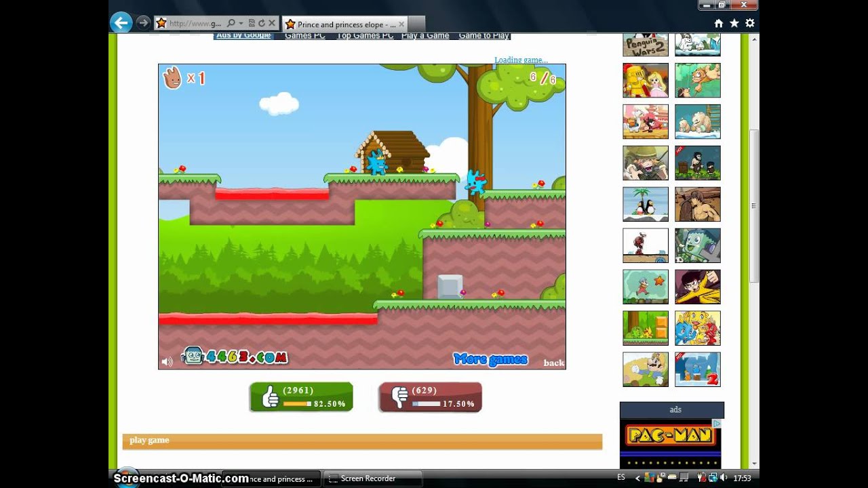The height and width of the screenshot is (488, 868).
Task: Click the 17:53 taskbar clock
Action: (742, 478)
